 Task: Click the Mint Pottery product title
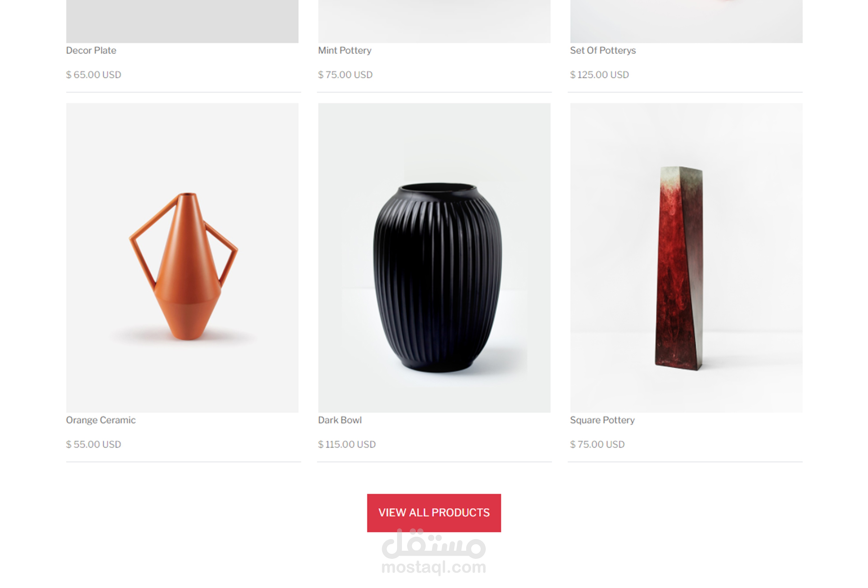pos(345,50)
